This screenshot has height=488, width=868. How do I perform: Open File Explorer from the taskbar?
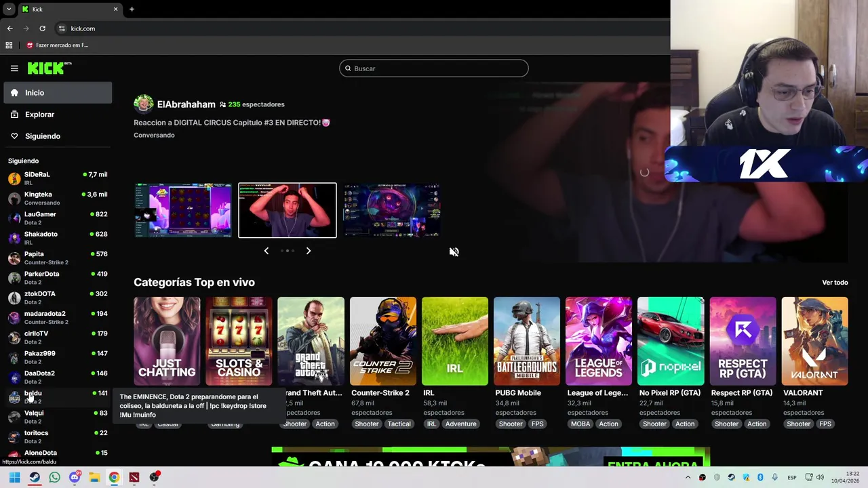point(94,477)
